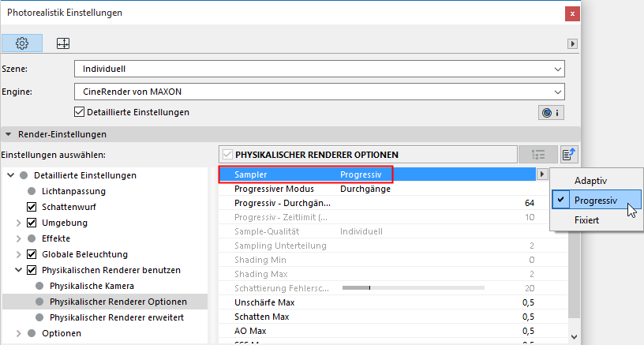
Task: Click the export settings icon with blue arrow
Action: tap(569, 155)
